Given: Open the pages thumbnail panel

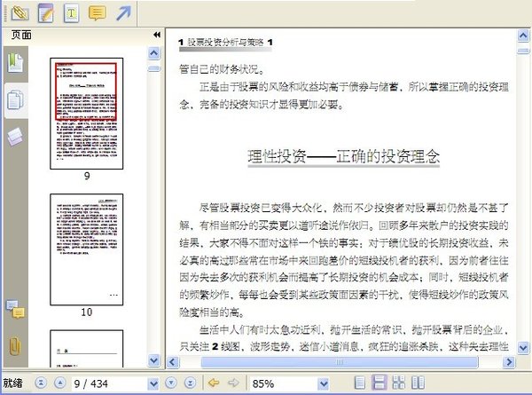Looking at the screenshot, I should click(15, 100).
